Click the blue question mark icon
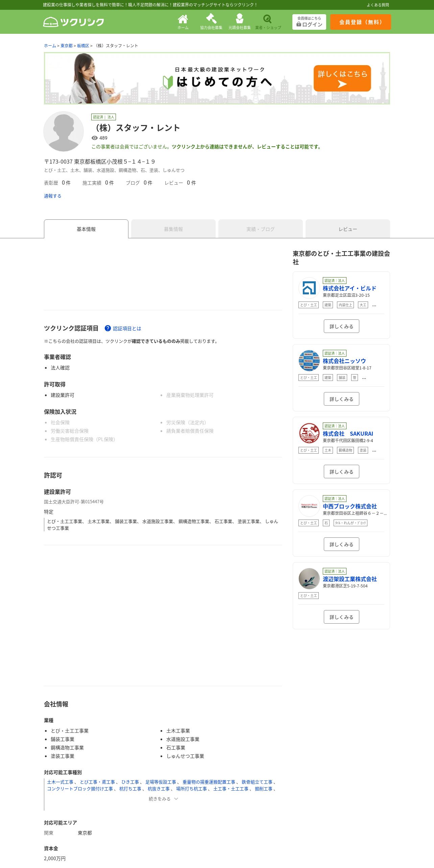The height and width of the screenshot is (868, 434). (108, 328)
